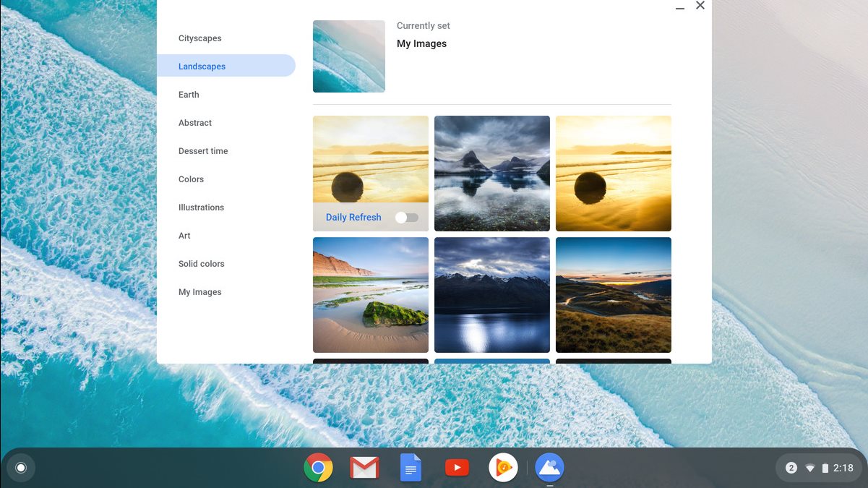The height and width of the screenshot is (488, 868).
Task: Open the Abstract wallpaper category
Action: pos(195,123)
